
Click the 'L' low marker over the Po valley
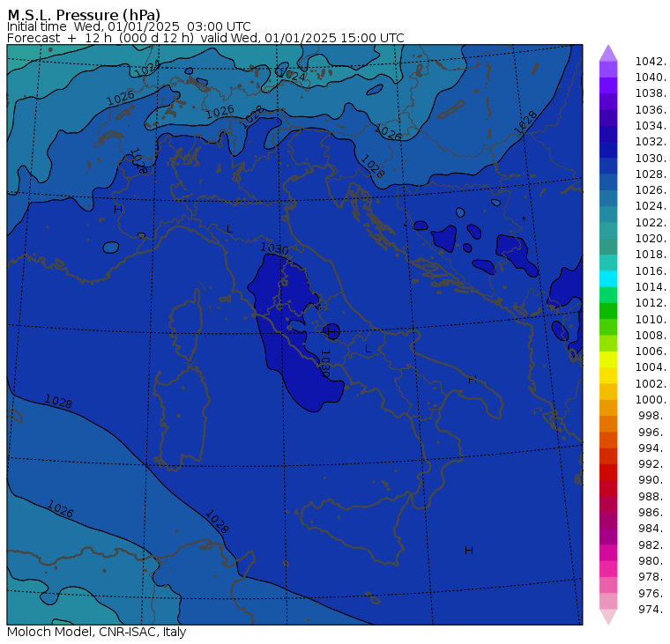[230, 229]
